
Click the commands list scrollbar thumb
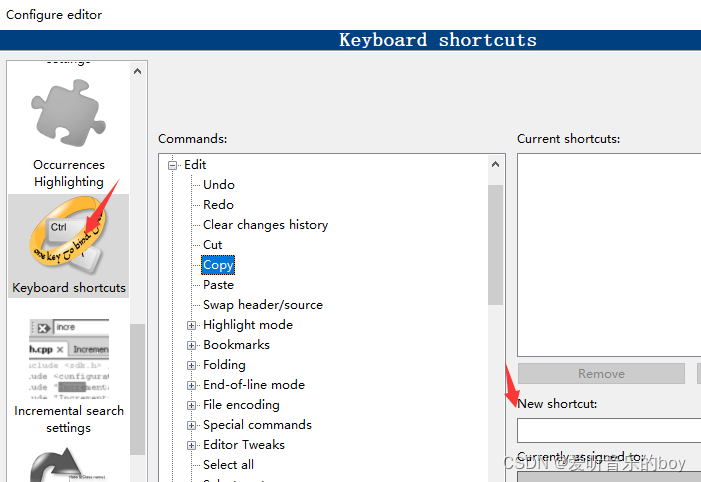pyautogui.click(x=495, y=245)
